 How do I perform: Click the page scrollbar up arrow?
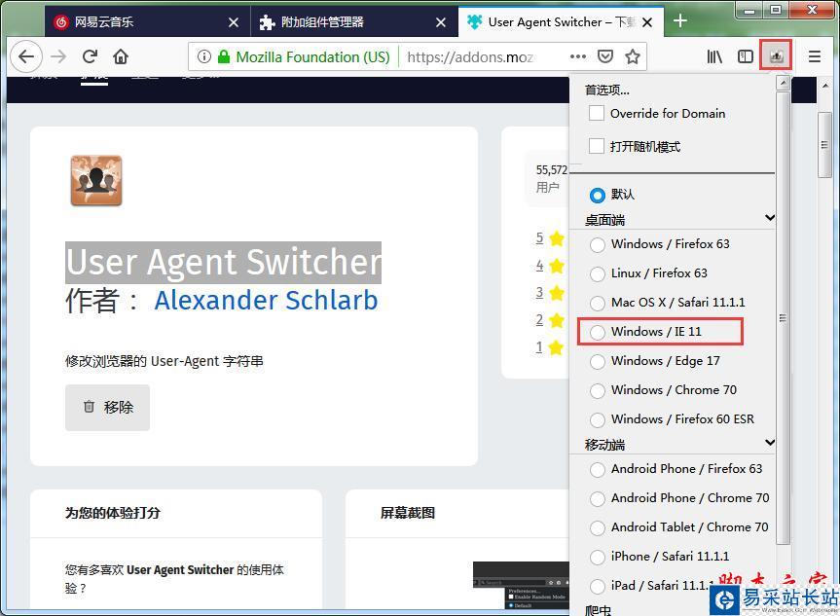point(825,86)
